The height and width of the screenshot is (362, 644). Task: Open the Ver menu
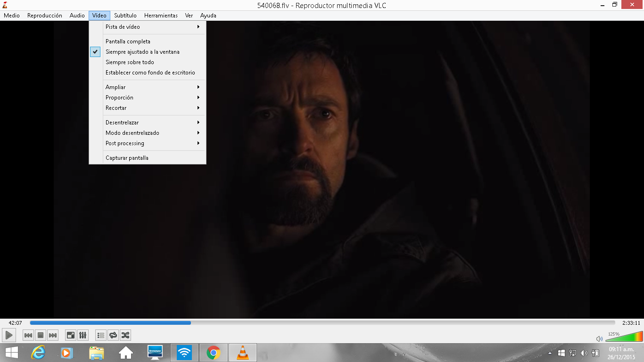[x=189, y=16]
